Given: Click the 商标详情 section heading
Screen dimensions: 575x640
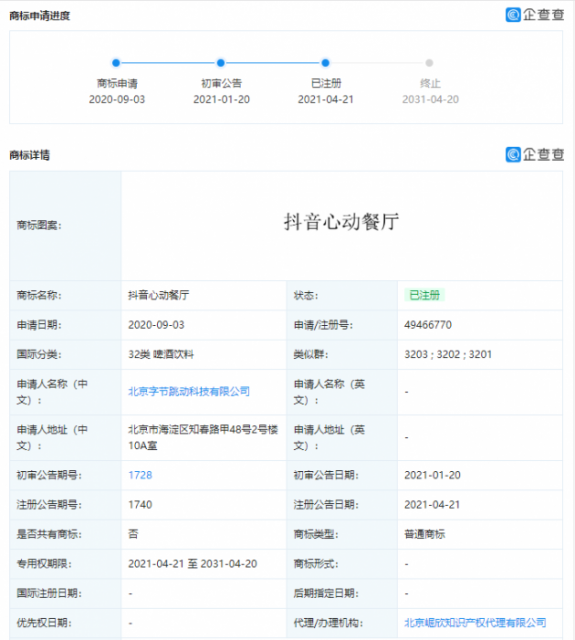Looking at the screenshot, I should pos(29,155).
